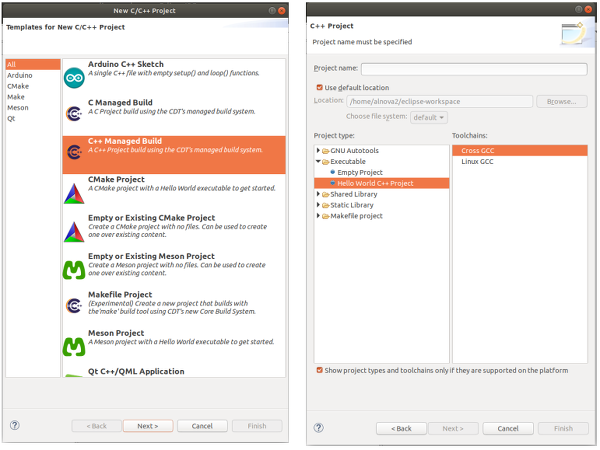600x450 pixels.
Task: Click the GNU Autotools folder icon
Action: 326,151
